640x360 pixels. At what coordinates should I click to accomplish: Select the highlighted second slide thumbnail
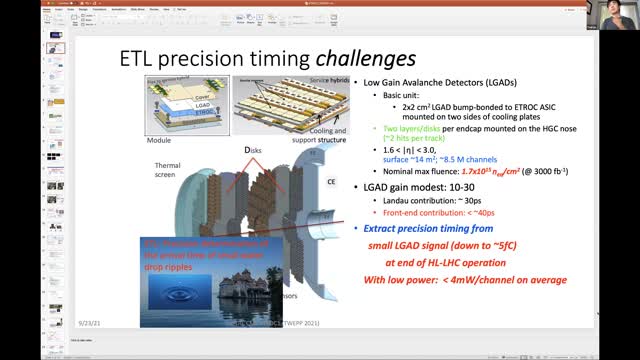(56, 48)
